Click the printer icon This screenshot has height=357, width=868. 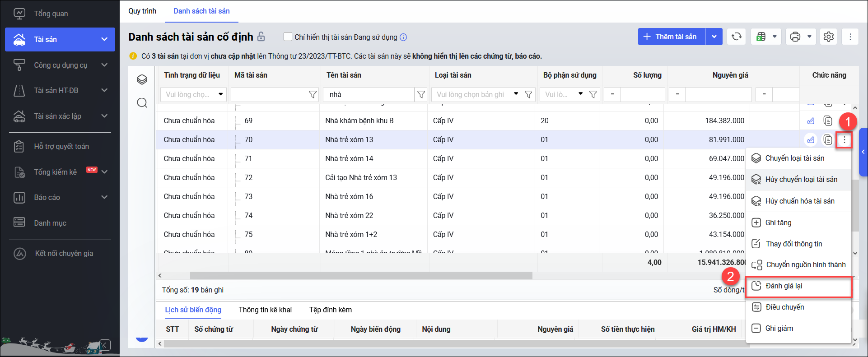point(795,37)
